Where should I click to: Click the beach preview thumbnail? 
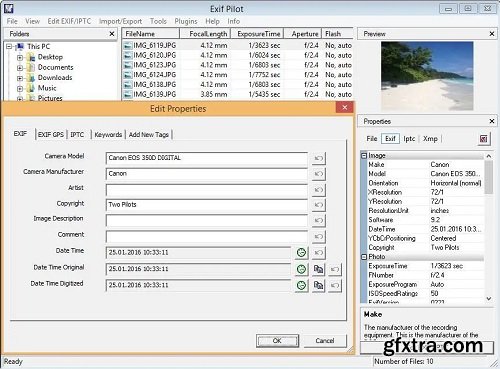click(x=427, y=76)
